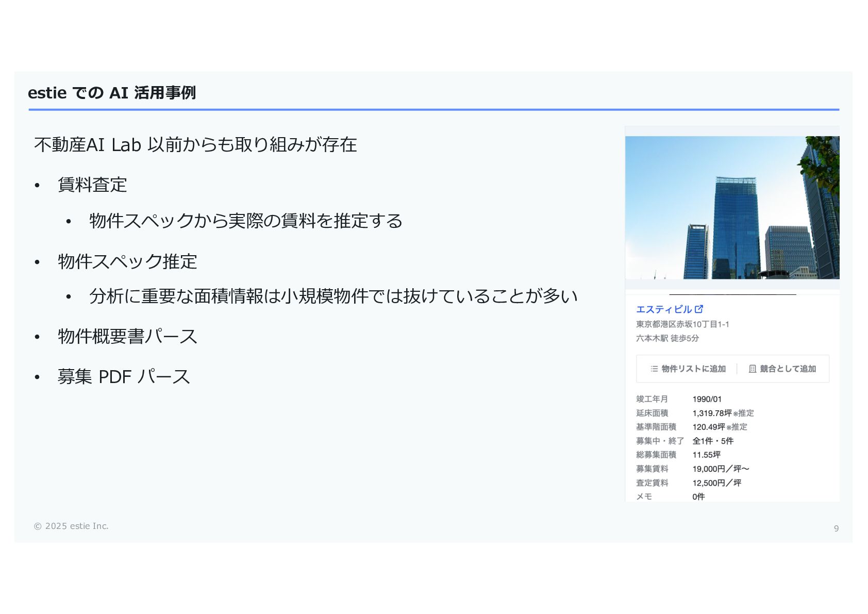Image resolution: width=868 pixels, height=614 pixels.
Task: Select the skyscraper building photo
Action: 732,207
